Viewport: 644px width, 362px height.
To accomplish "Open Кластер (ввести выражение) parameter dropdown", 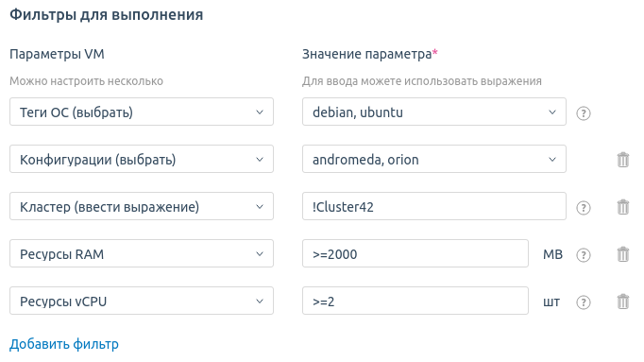I will click(142, 206).
